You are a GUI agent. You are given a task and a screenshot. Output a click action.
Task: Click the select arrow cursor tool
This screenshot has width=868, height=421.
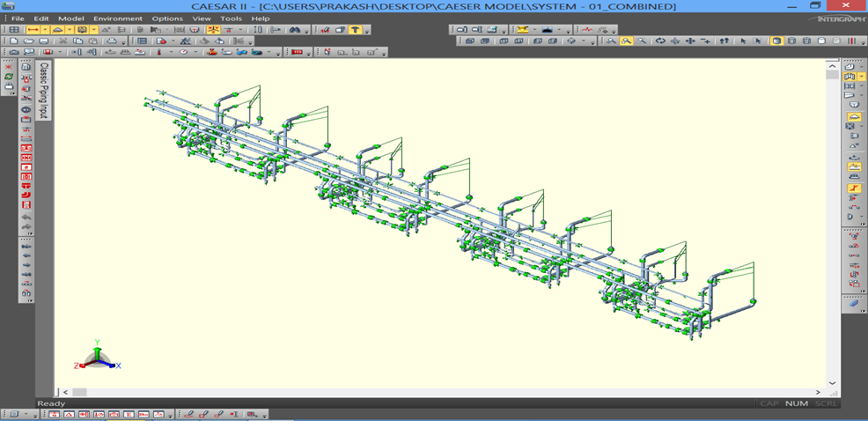click(x=743, y=41)
